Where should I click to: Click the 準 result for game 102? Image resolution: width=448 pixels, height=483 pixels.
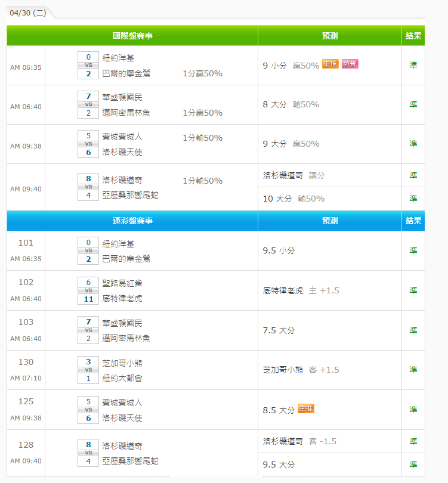point(413,290)
